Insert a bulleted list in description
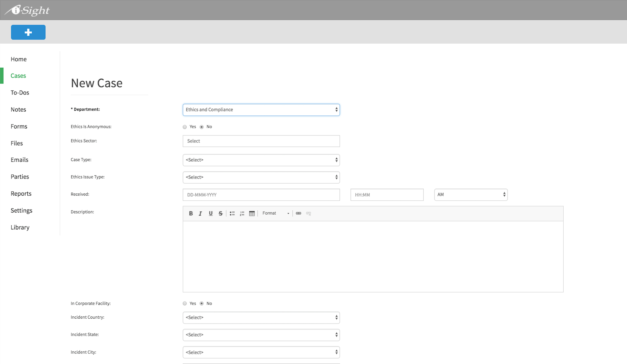Viewport: 627px width, 364px height. [232, 213]
